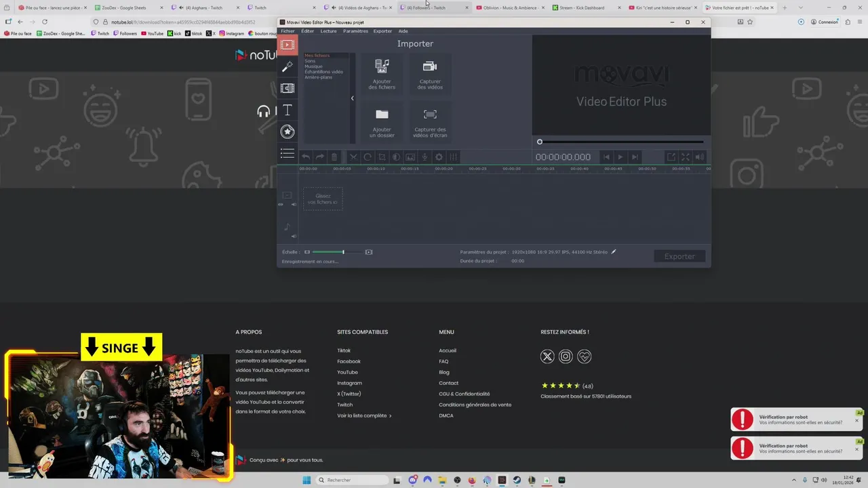Select Arrière-plans category
Viewport: 868px width, 488px height.
tap(318, 77)
